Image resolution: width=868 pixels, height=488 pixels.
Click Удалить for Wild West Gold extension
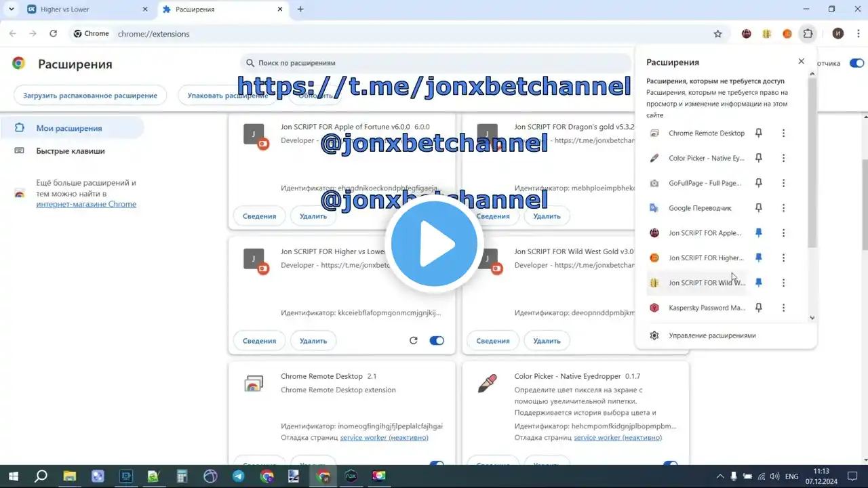tap(547, 341)
